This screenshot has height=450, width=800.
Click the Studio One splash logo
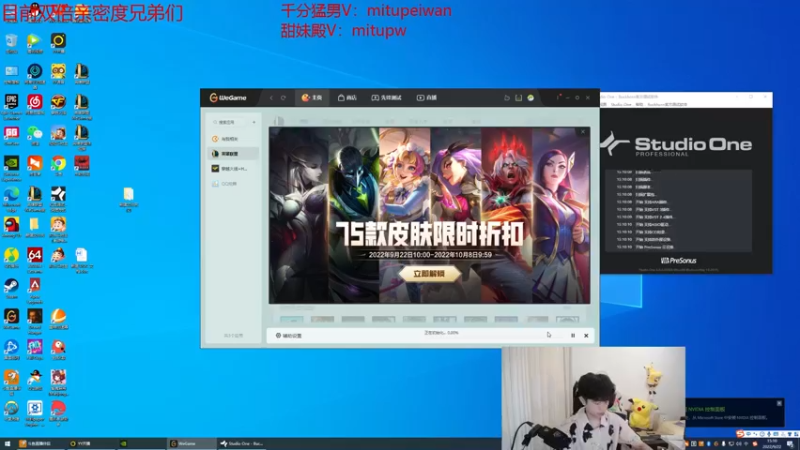(676, 144)
